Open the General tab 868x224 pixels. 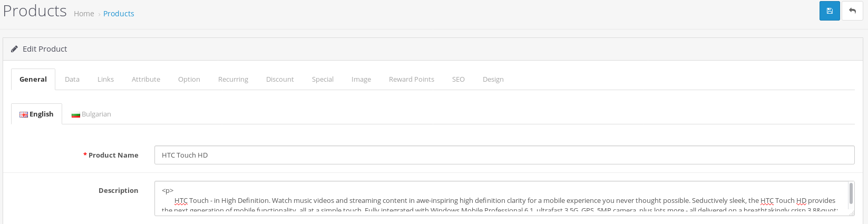click(x=33, y=80)
